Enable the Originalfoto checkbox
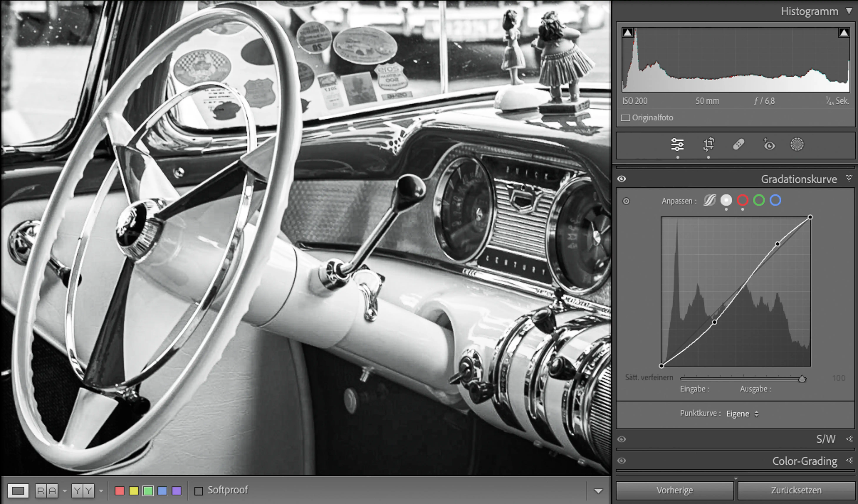The height and width of the screenshot is (504, 858). pyautogui.click(x=625, y=118)
